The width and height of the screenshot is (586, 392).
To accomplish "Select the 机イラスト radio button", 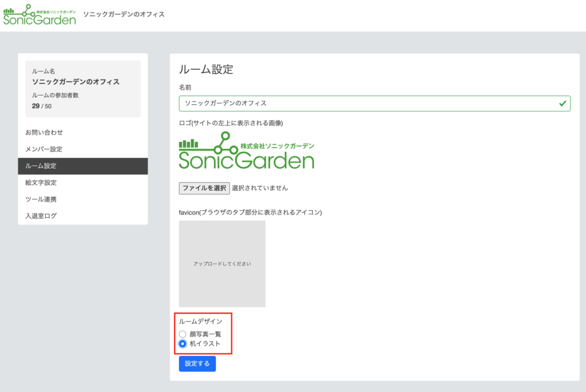I will tap(183, 344).
